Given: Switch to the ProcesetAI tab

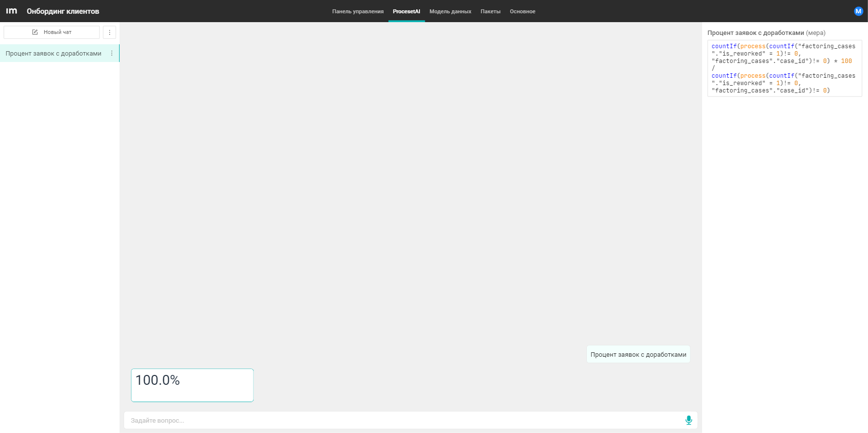Looking at the screenshot, I should click(x=406, y=11).
